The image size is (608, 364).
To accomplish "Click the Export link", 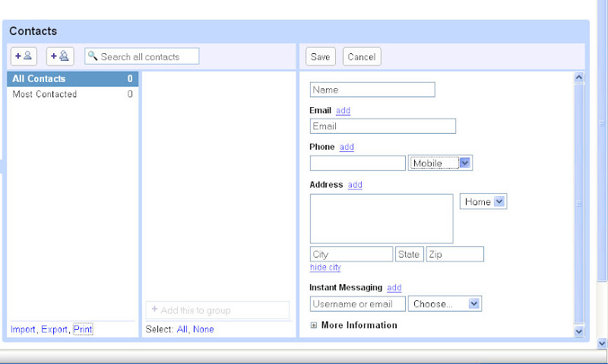I will coord(54,329).
